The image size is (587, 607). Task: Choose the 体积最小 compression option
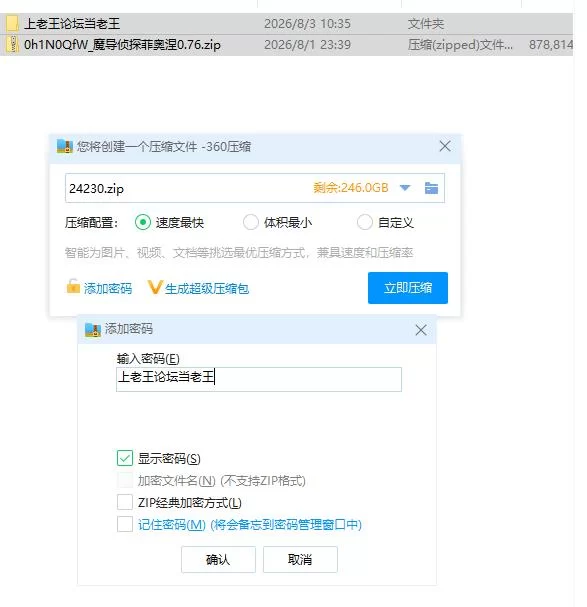tap(251, 222)
